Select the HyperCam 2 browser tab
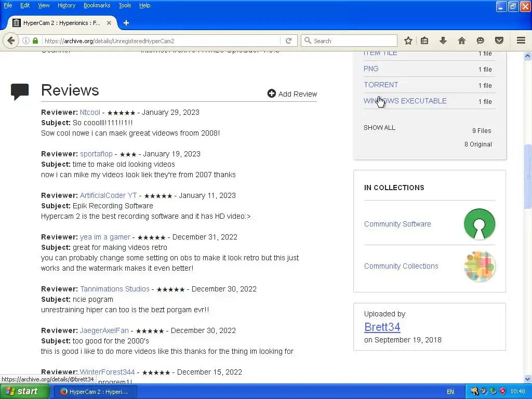 [x=62, y=23]
